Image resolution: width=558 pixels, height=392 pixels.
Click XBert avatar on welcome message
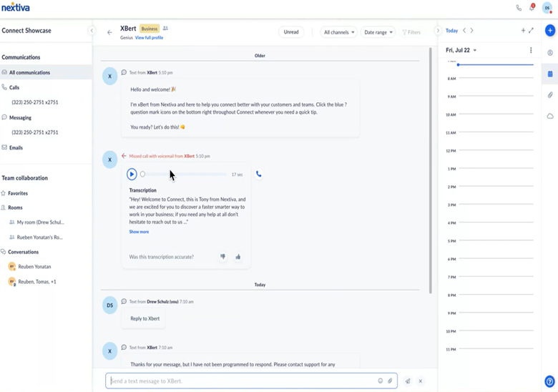click(x=110, y=76)
